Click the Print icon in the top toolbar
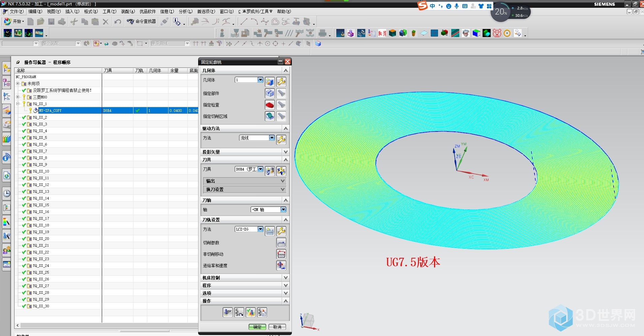The image size is (644, 336). click(x=62, y=22)
